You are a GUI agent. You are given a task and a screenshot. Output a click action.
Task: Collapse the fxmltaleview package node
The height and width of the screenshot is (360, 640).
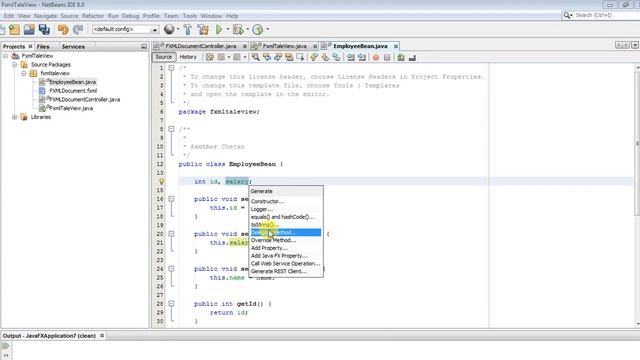[24, 73]
